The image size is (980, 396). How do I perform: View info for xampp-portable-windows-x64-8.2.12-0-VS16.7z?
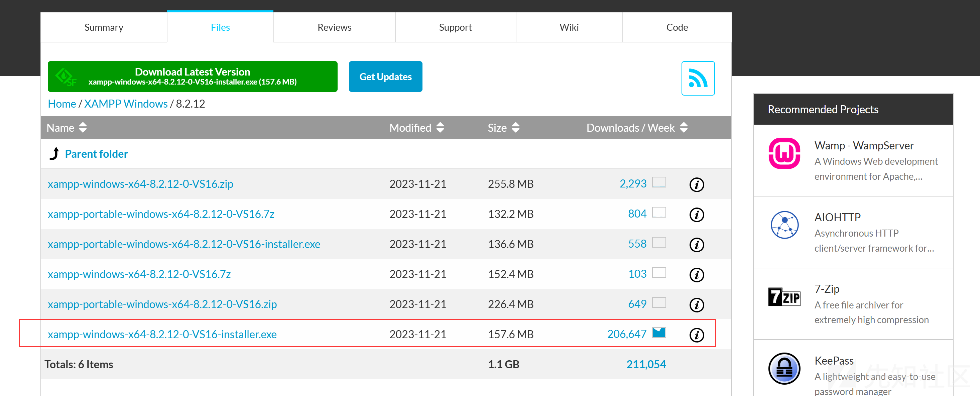pos(696,215)
